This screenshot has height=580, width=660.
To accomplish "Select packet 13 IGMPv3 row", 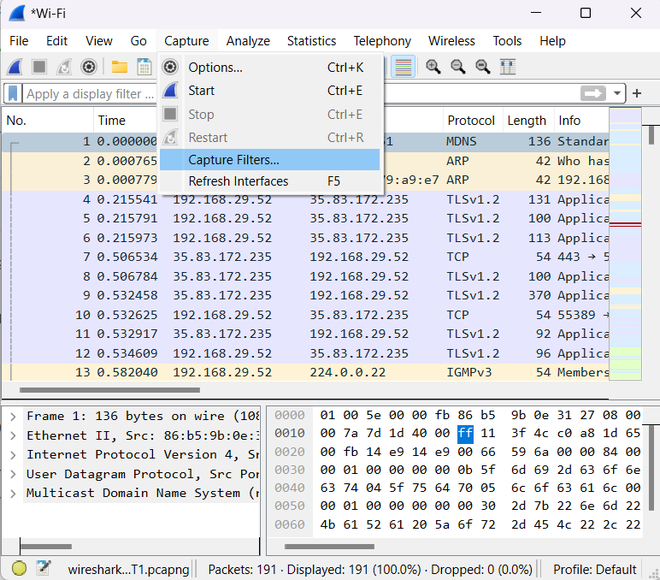I will [306, 372].
